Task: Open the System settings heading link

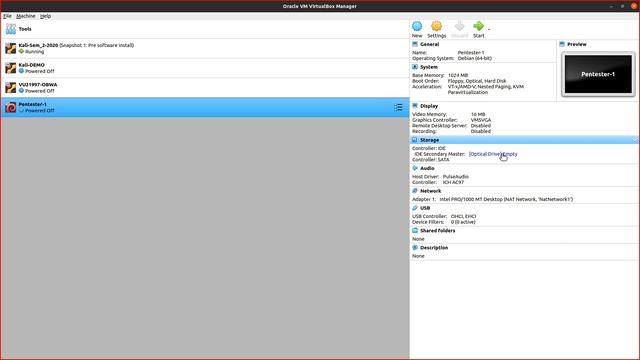Action: (x=429, y=67)
